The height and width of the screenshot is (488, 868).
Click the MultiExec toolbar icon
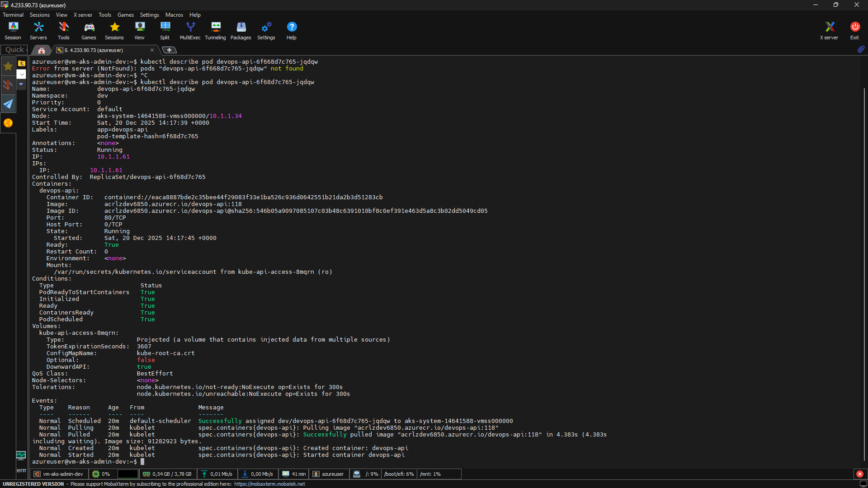point(190,31)
